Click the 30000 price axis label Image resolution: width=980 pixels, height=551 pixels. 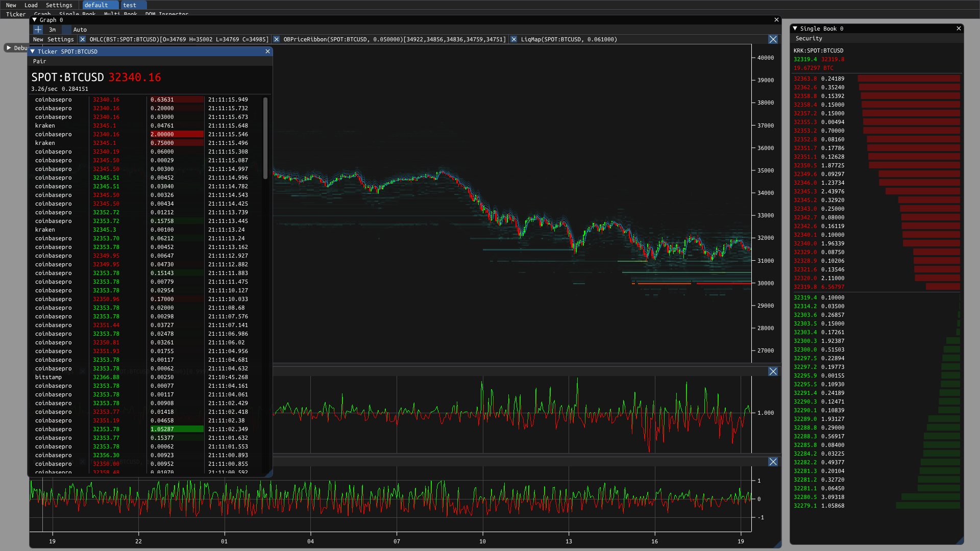point(766,283)
